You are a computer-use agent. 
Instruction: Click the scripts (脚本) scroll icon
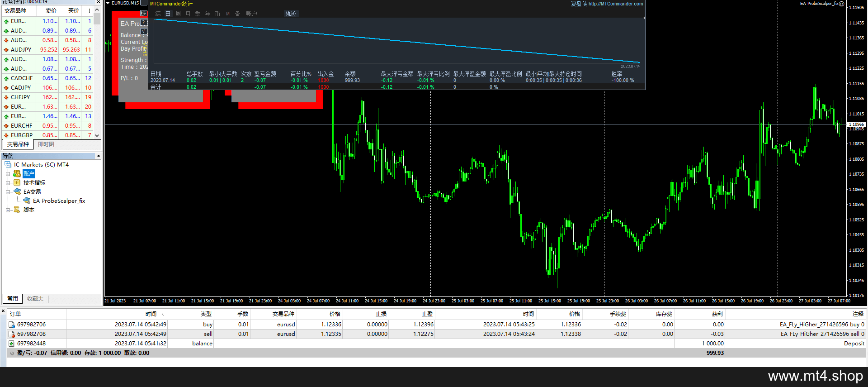(x=17, y=210)
